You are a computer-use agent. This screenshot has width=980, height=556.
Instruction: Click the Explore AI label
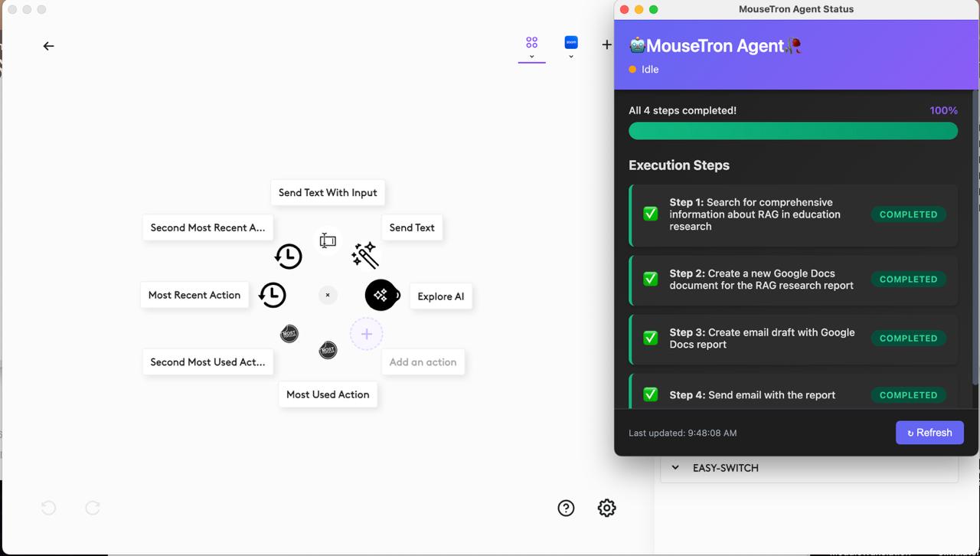441,296
